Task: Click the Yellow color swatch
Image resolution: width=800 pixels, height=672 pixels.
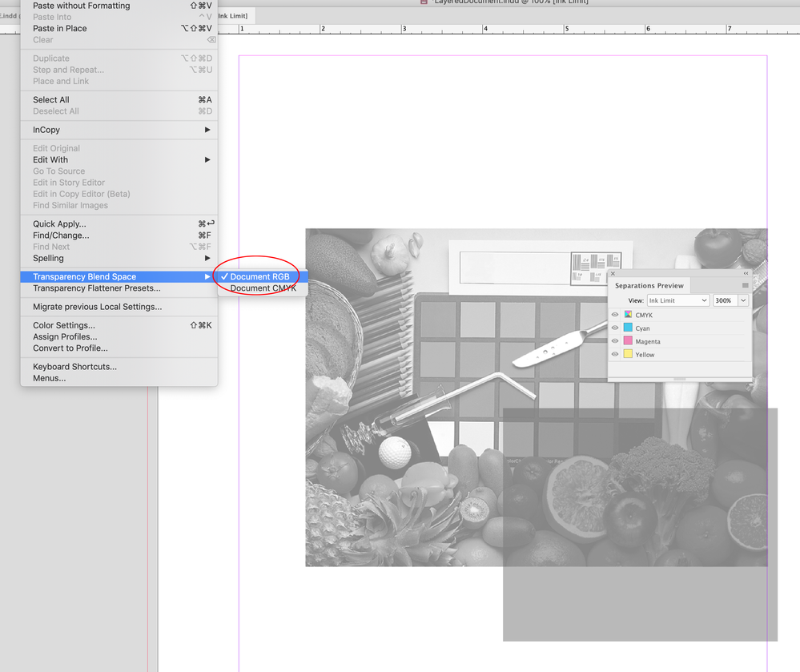Action: pos(628,354)
